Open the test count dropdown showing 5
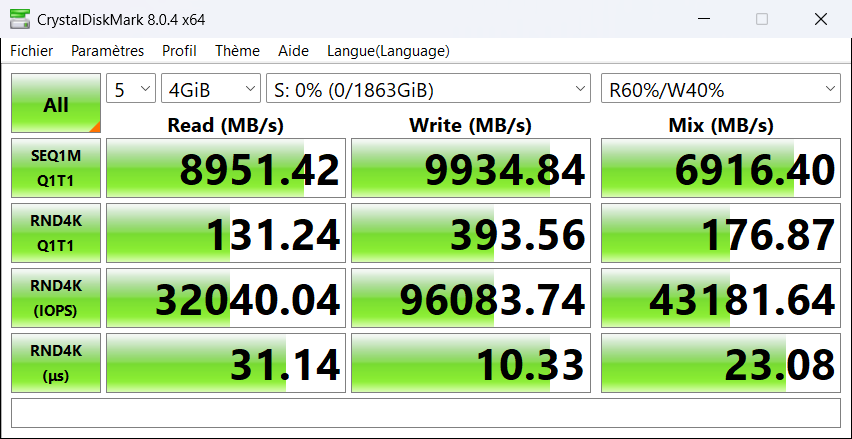This screenshot has height=439, width=852. pos(131,90)
